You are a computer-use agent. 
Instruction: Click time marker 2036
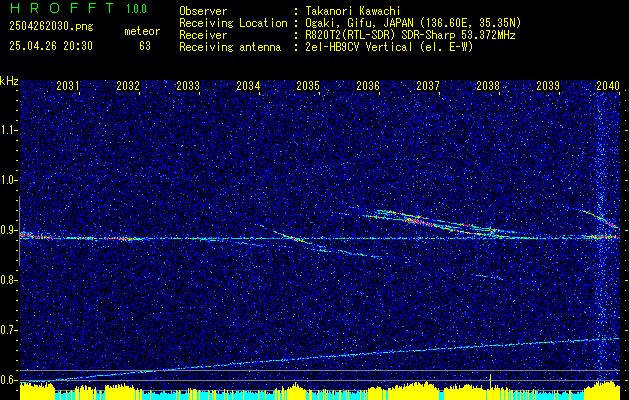point(368,85)
